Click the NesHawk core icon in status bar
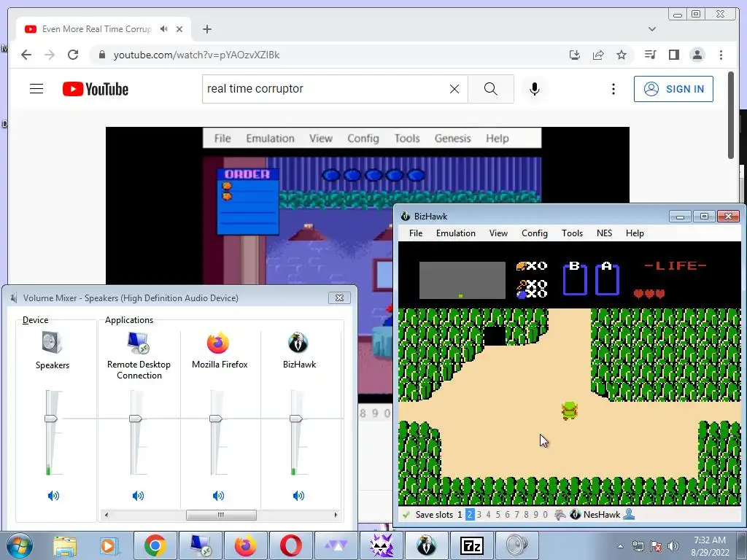 tap(575, 515)
